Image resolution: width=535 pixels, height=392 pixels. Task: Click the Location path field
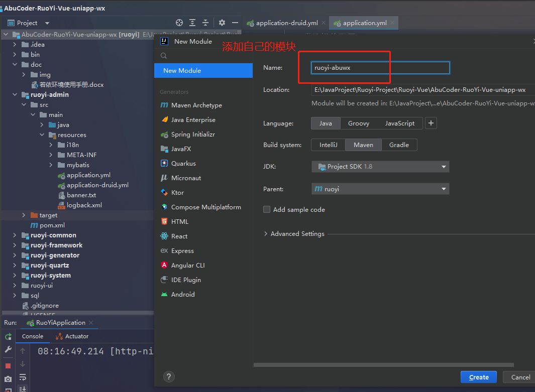tap(423, 90)
